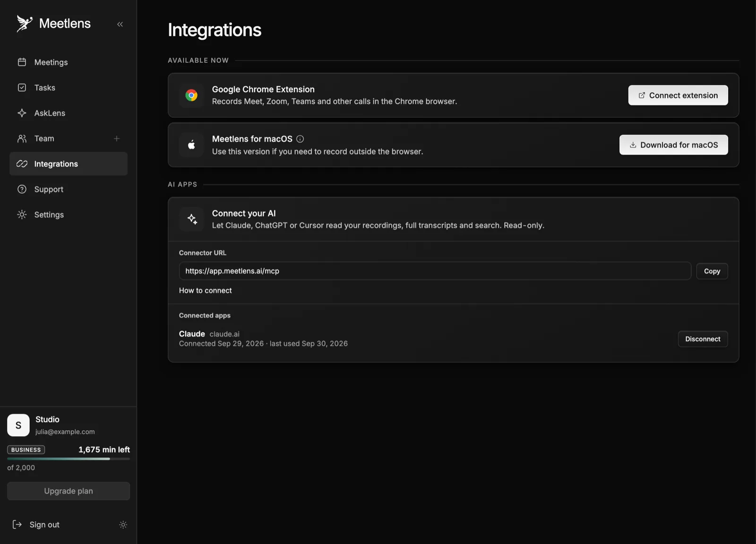Expand How to connect instructions
Image resolution: width=756 pixels, height=544 pixels.
pos(206,291)
